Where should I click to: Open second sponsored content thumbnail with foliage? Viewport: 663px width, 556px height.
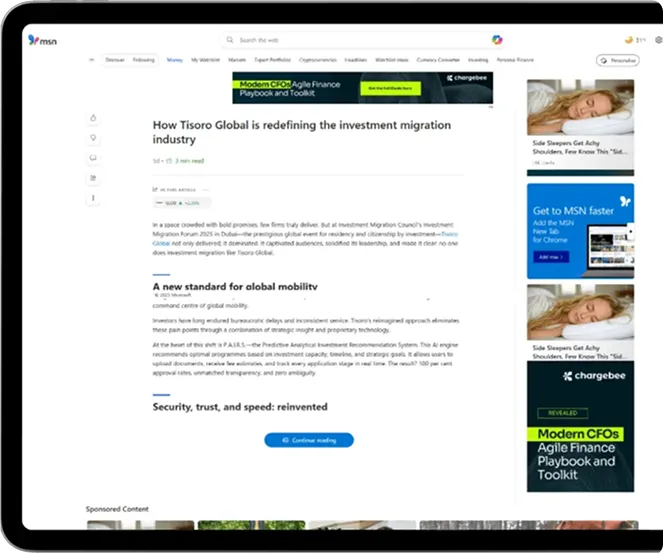point(251,525)
